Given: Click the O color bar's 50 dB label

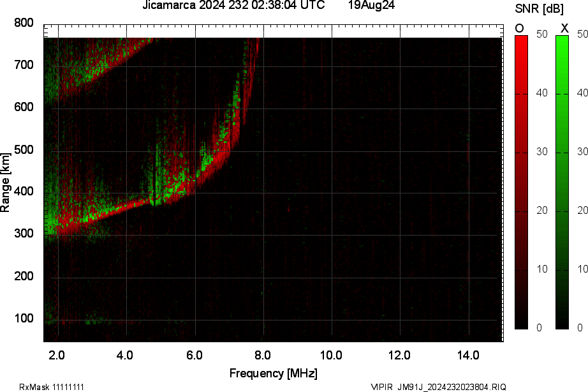Looking at the screenshot, I should (x=542, y=34).
